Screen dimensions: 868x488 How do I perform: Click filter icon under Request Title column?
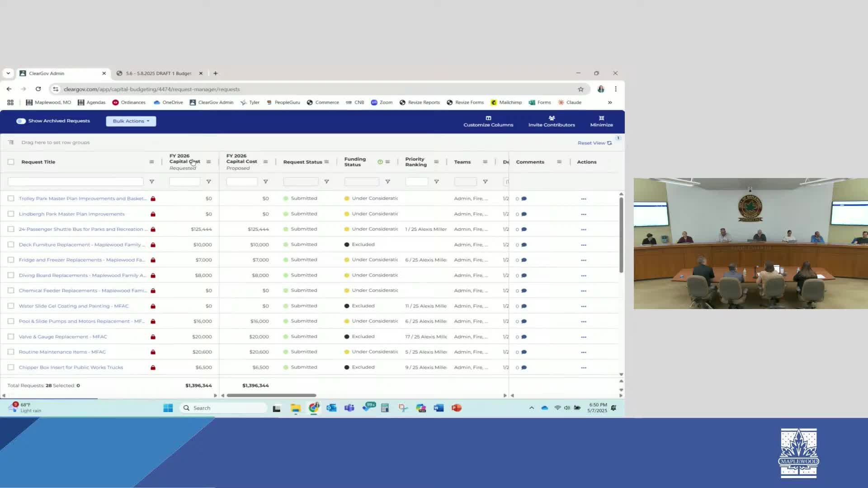[x=152, y=182]
